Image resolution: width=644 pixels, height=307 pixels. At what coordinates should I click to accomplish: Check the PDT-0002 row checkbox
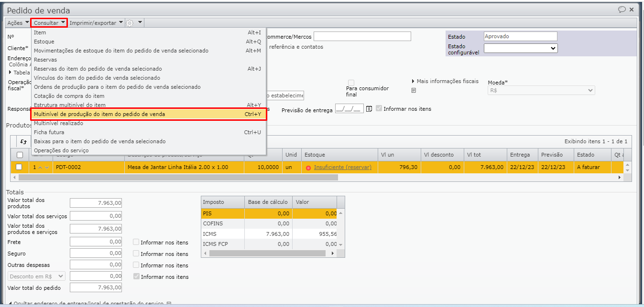tap(19, 167)
